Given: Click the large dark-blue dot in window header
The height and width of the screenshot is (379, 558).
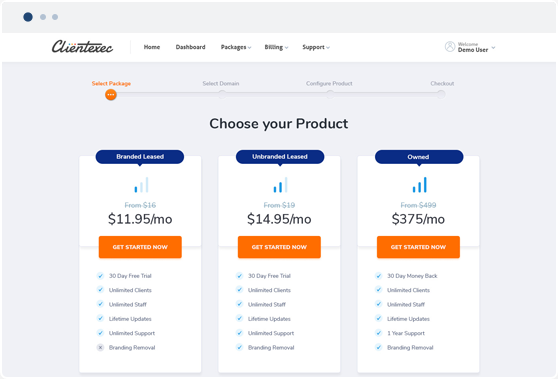Looking at the screenshot, I should click(28, 17).
